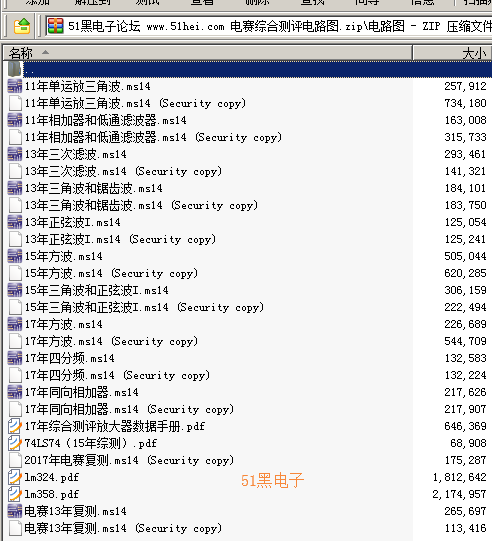
Task: Click the archive path address field
Action: [268, 26]
